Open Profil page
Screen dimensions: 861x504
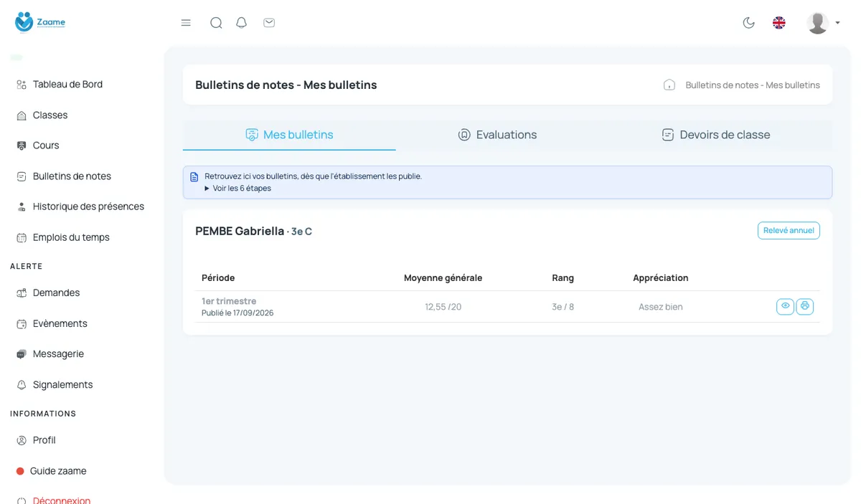44,440
